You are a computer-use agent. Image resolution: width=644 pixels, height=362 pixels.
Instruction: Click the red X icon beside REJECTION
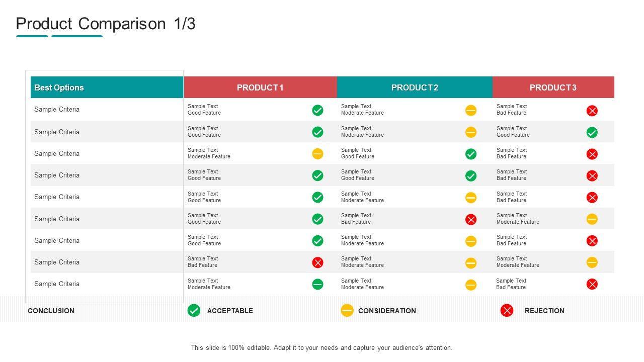507,311
